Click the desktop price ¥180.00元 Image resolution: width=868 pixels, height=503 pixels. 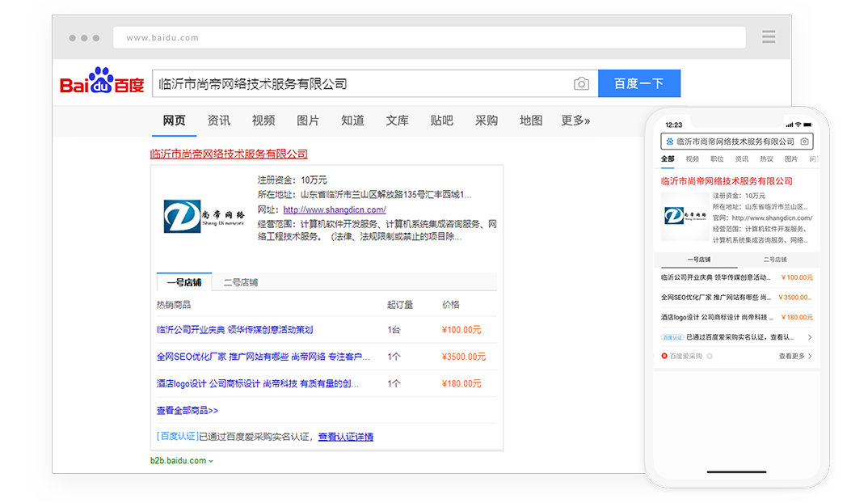click(461, 383)
